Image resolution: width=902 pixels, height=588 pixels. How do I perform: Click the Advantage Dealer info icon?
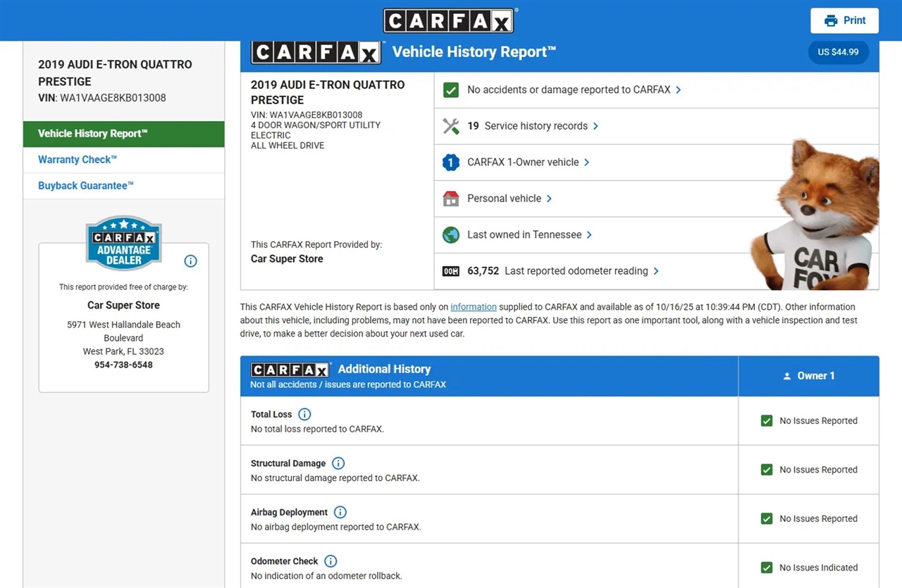[x=190, y=261]
